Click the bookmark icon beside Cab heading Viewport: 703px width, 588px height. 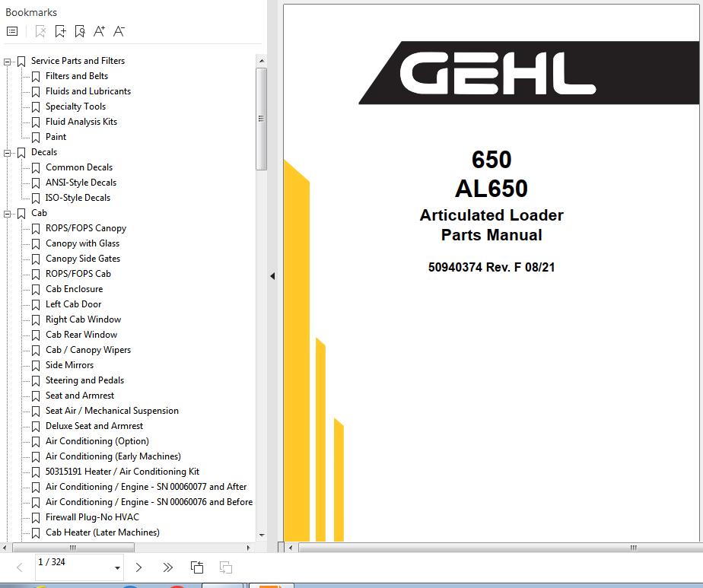point(21,214)
